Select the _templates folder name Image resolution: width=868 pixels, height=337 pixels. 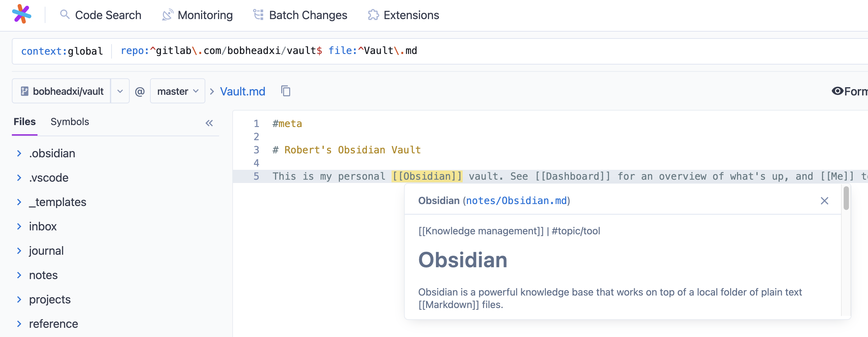pos(58,202)
